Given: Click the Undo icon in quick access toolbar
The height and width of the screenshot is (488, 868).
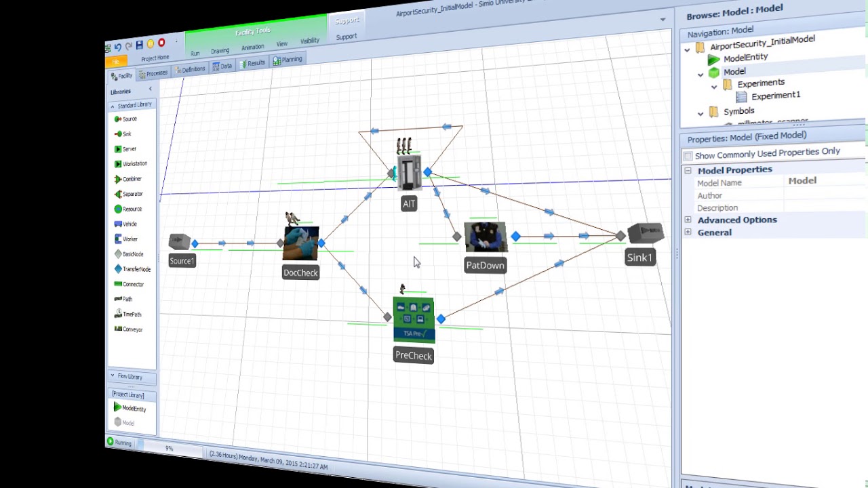Looking at the screenshot, I should click(117, 47).
